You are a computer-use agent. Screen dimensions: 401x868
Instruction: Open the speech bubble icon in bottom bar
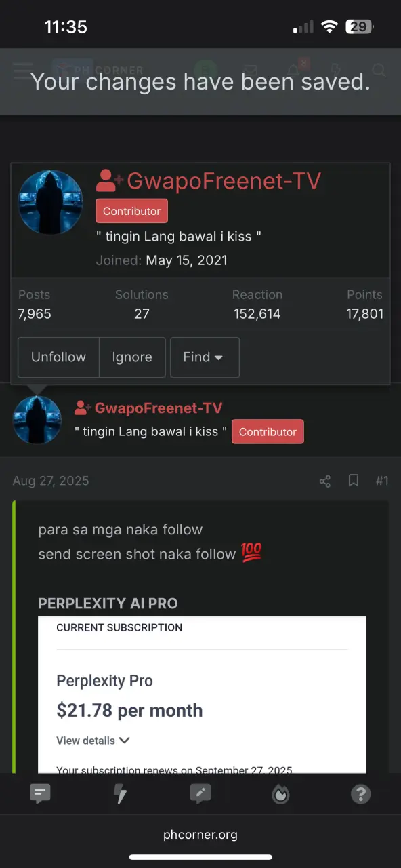[41, 793]
